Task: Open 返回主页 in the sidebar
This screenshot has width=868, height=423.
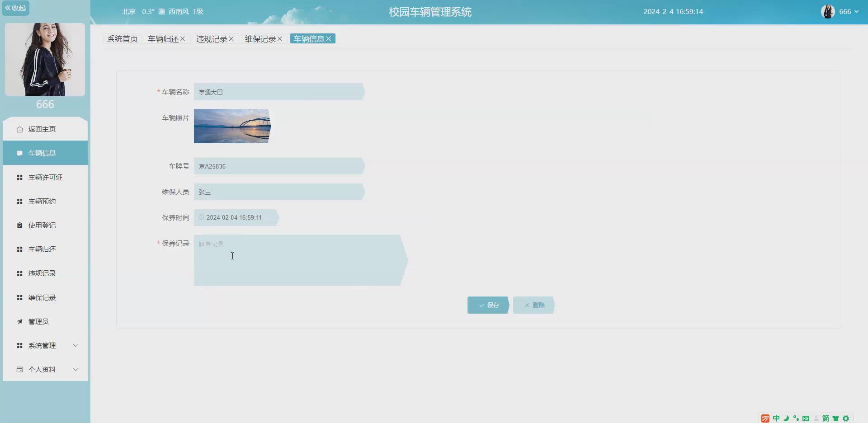Action: click(45, 129)
